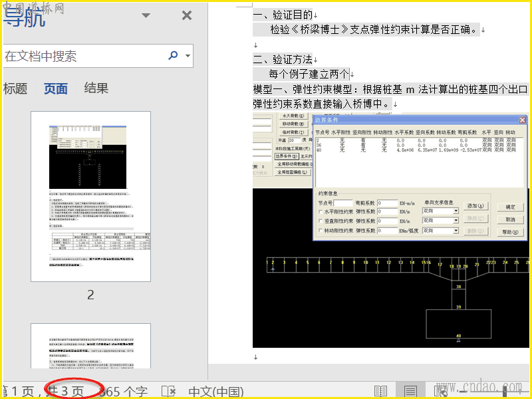Screen dimensions: 532x399
Task: Click the 边界条件(B) button in picture
Action: tap(287, 156)
